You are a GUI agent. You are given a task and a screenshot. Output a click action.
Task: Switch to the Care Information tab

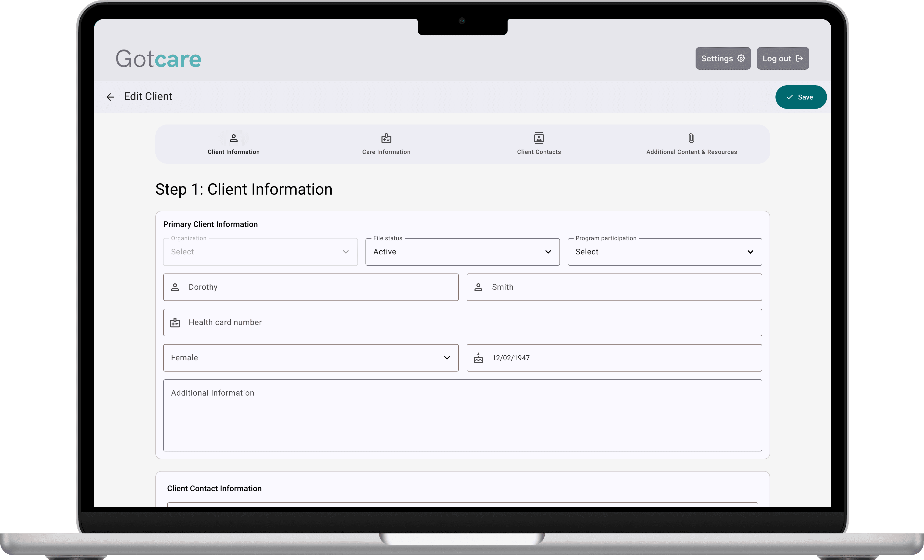(386, 144)
